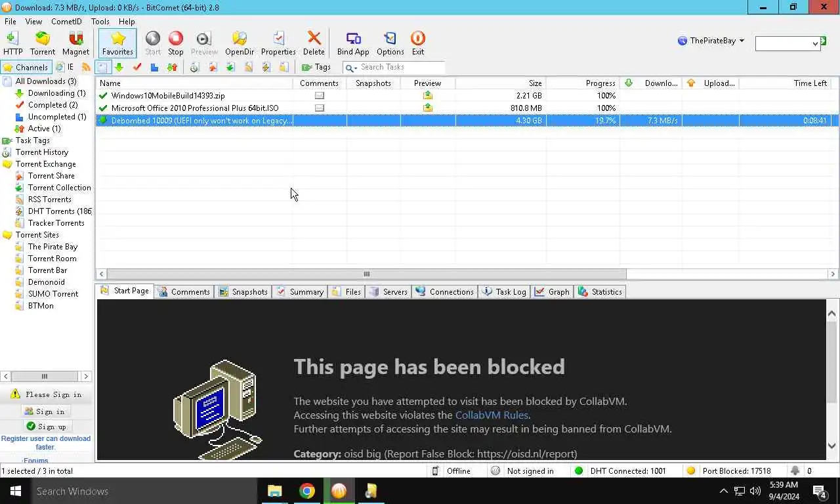Open Properties for the selected task

tap(278, 43)
